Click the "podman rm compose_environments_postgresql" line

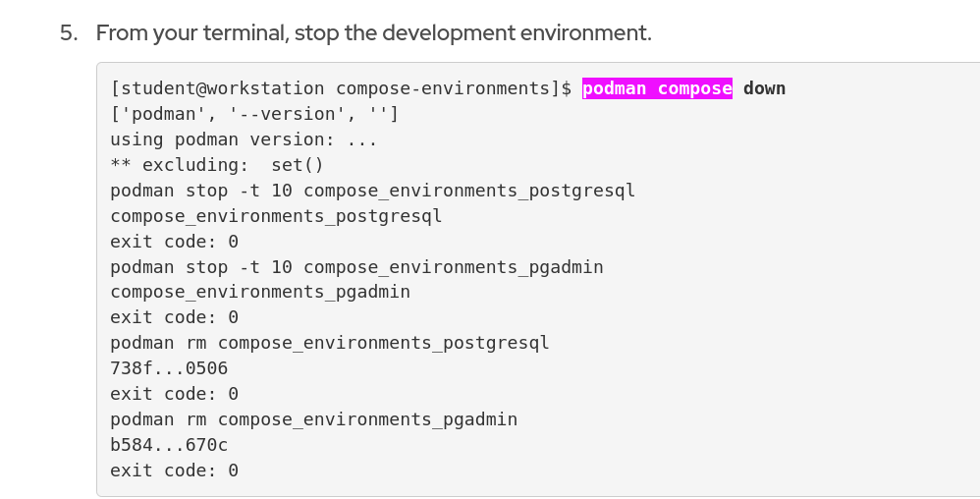tap(329, 343)
